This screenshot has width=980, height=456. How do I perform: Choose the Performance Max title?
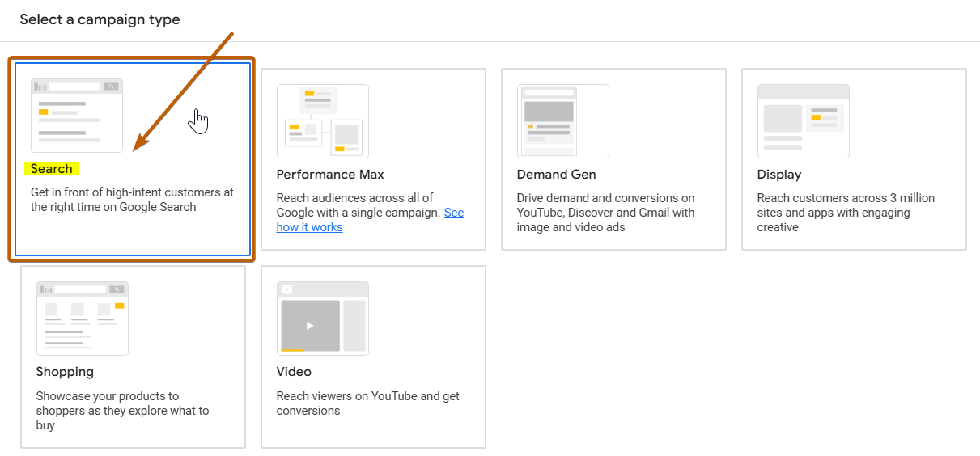(330, 175)
